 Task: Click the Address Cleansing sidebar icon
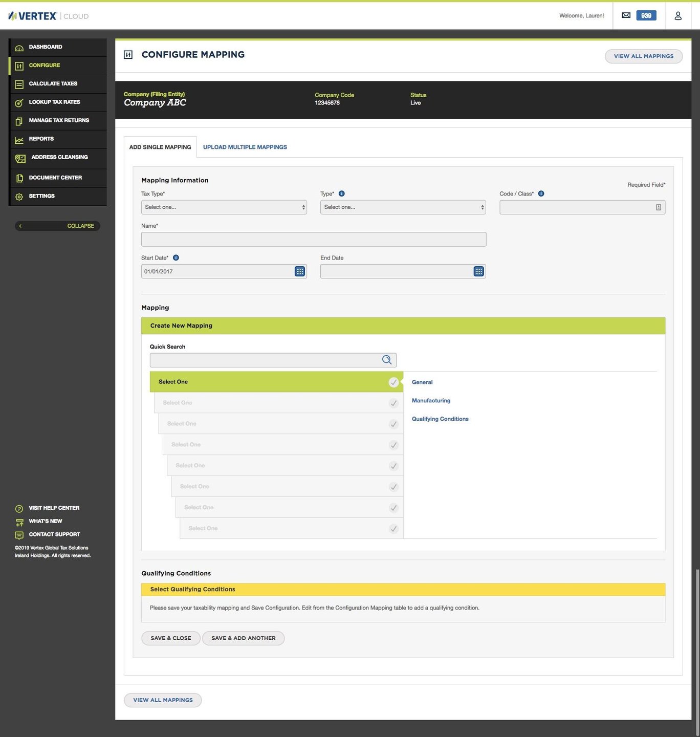pos(20,159)
